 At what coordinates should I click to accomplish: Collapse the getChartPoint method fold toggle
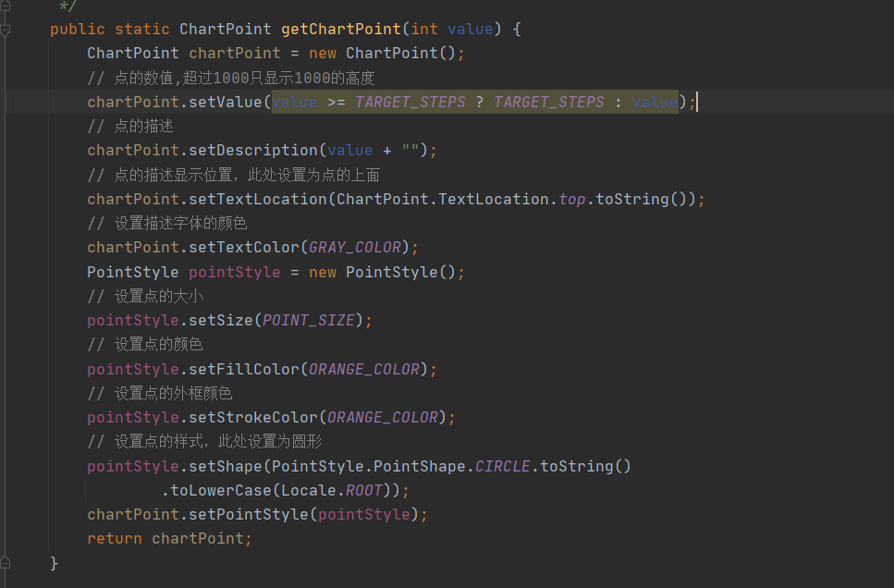click(x=6, y=30)
